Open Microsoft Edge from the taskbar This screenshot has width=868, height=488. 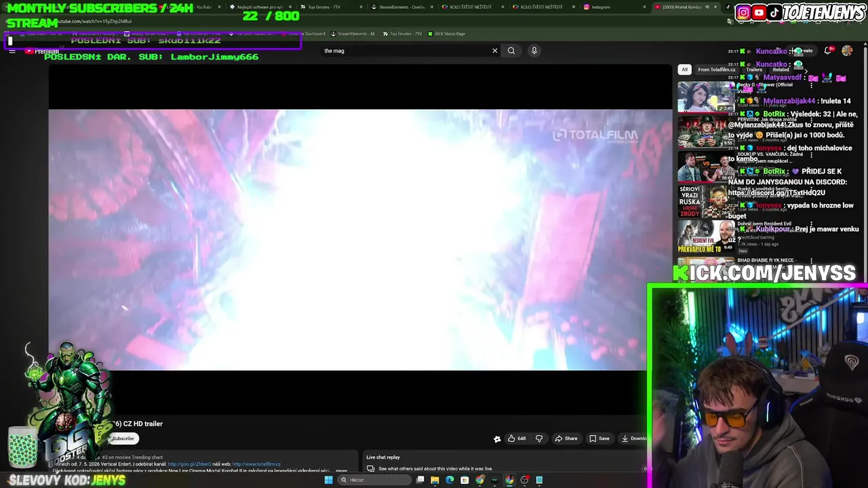point(450,480)
